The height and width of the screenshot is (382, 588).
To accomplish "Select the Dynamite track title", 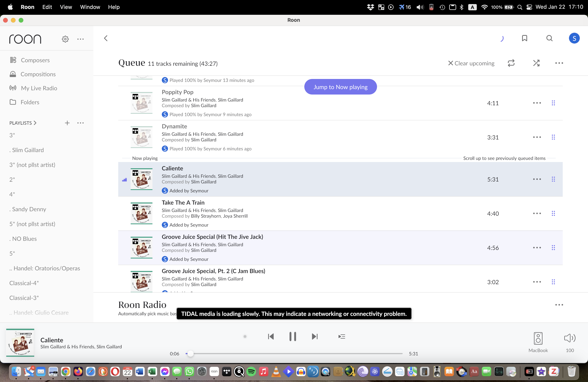I will (174, 126).
